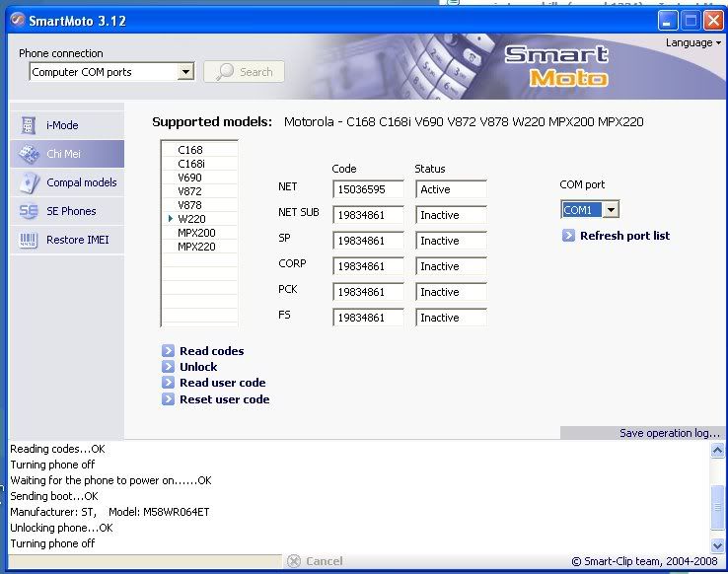Select the COM1 value in COM port box
The height and width of the screenshot is (574, 728).
581,210
